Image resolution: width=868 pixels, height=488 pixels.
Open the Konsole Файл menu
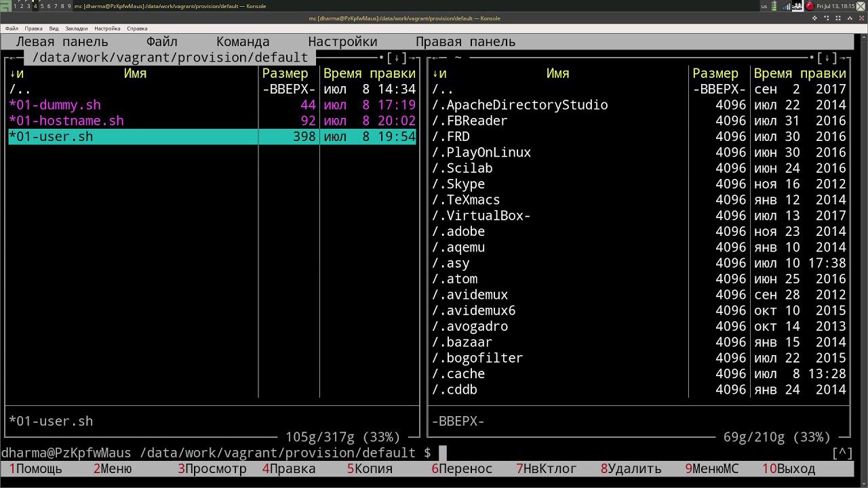[12, 28]
